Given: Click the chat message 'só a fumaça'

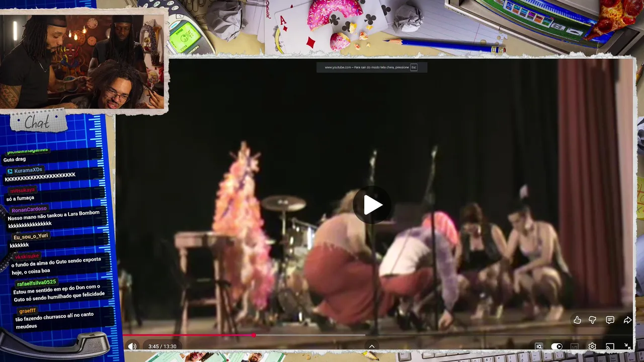Looking at the screenshot, I should pyautogui.click(x=20, y=199).
